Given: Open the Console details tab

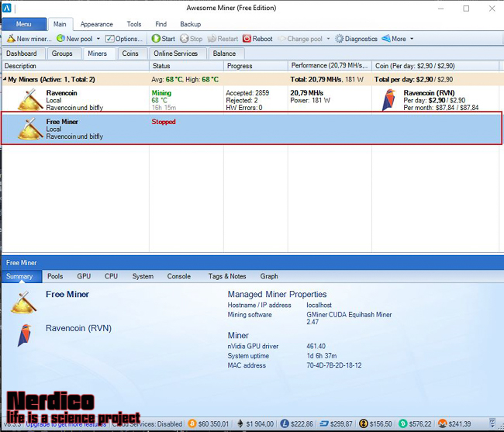Looking at the screenshot, I should [178, 276].
